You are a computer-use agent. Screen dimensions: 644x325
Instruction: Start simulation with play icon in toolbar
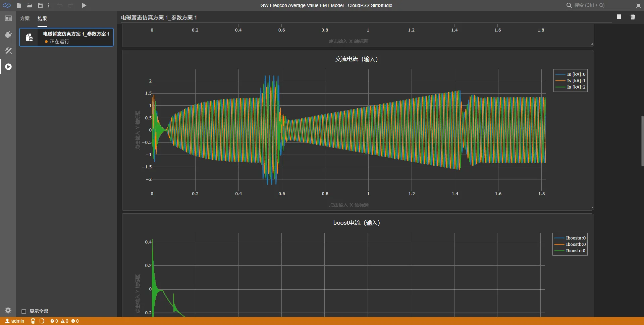coord(84,5)
